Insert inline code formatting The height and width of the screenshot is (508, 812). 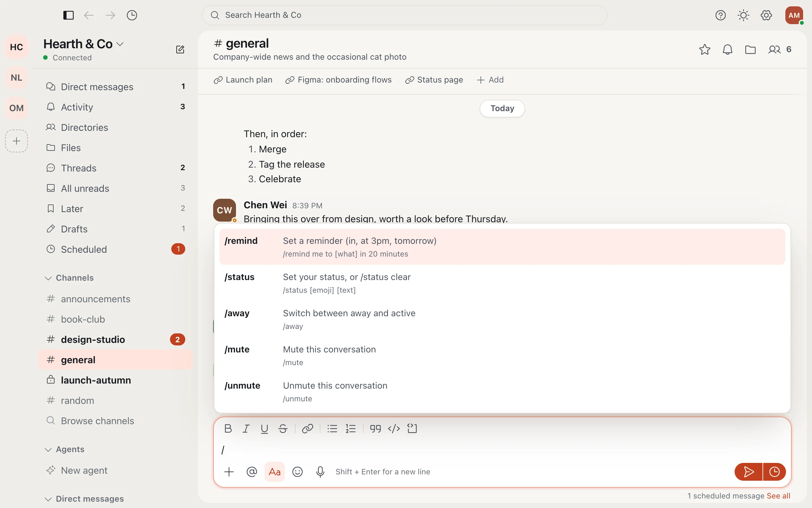[394, 428]
